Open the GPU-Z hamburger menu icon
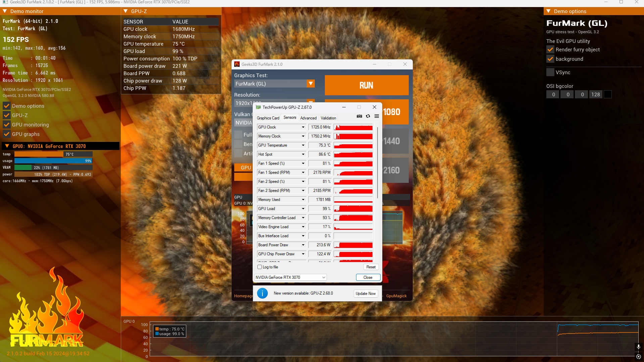The height and width of the screenshot is (362, 644). 377,116
